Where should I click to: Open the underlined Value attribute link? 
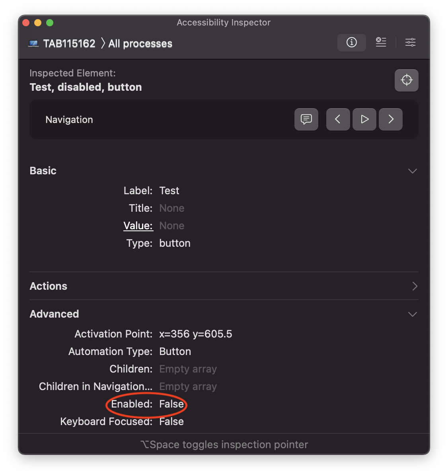click(138, 226)
